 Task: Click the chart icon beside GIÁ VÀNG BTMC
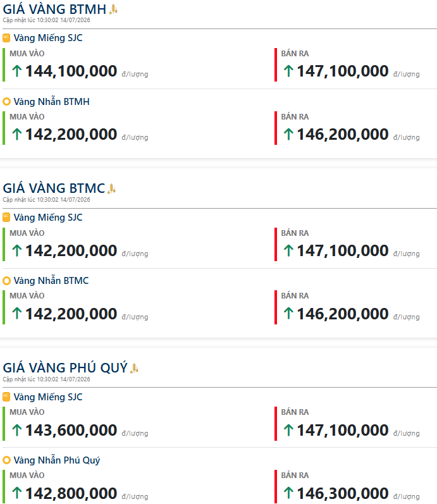[x=111, y=188]
